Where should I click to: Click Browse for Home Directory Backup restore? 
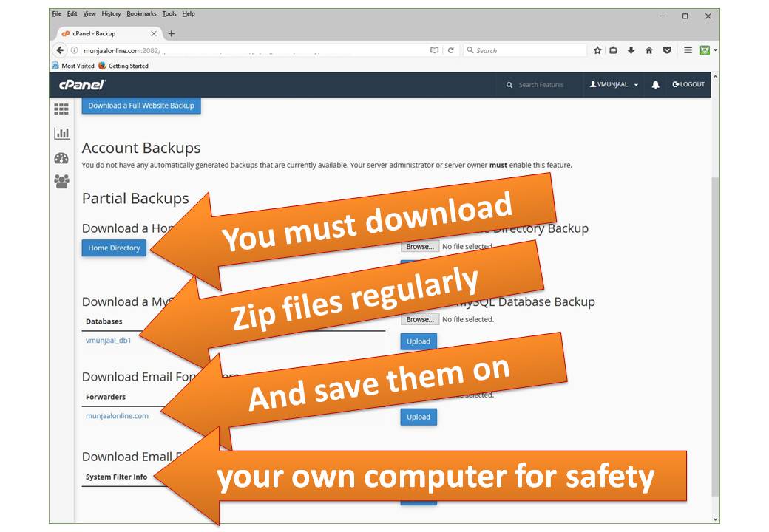[x=420, y=246]
